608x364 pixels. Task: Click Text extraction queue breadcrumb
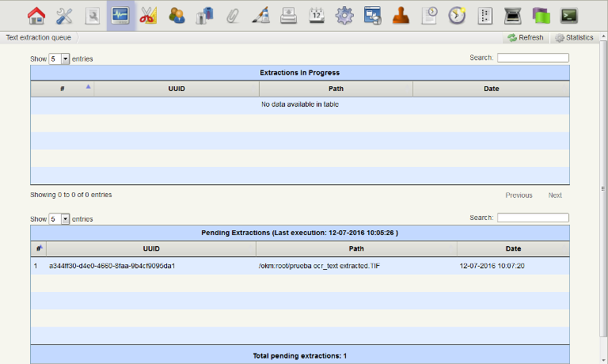click(x=38, y=38)
